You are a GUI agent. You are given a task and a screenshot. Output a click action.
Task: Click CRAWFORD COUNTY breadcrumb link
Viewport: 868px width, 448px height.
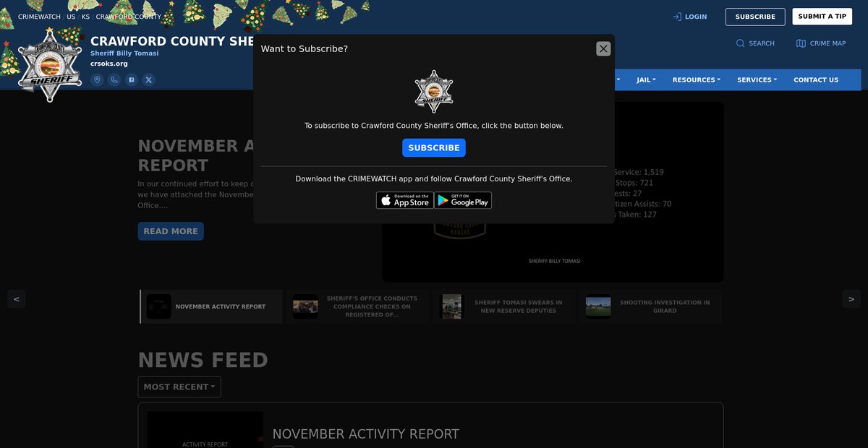pos(129,17)
